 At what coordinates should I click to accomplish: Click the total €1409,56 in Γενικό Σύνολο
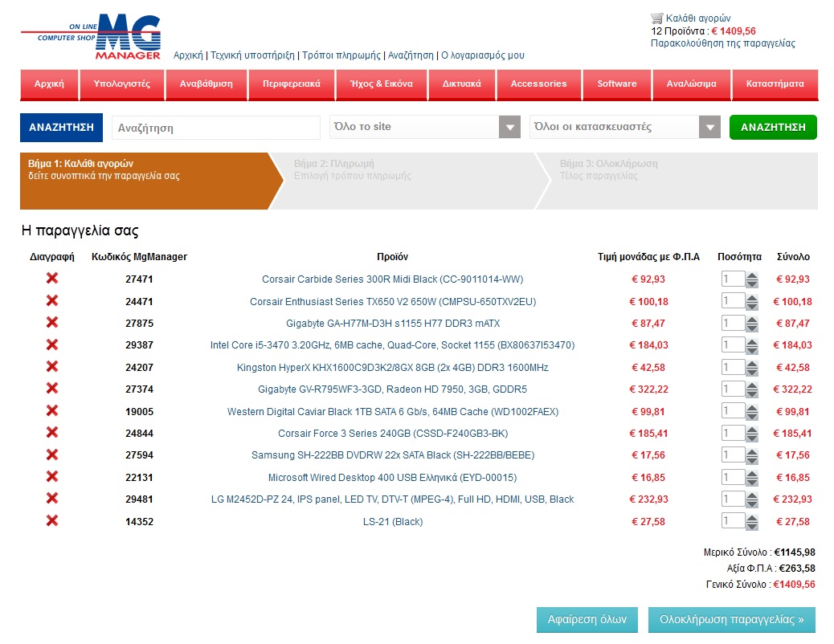coord(794,585)
